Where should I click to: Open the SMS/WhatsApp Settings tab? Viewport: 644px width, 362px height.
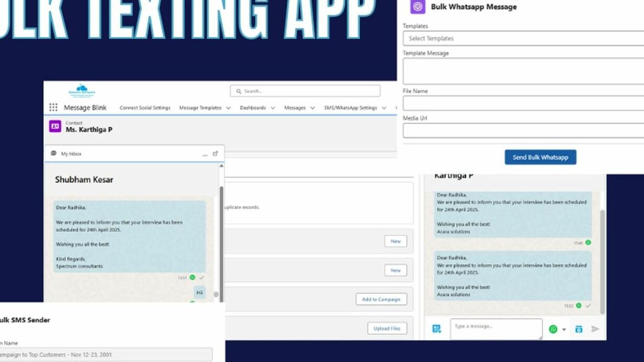tap(350, 108)
